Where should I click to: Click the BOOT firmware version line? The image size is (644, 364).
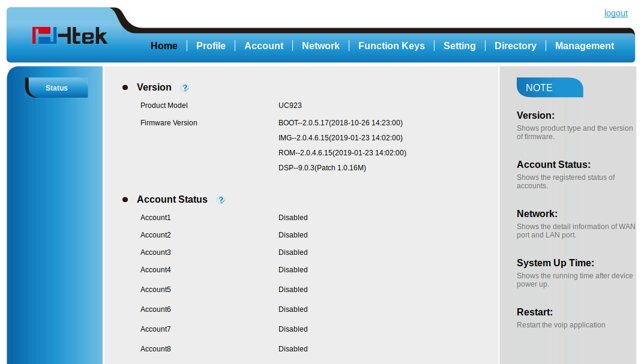click(340, 123)
